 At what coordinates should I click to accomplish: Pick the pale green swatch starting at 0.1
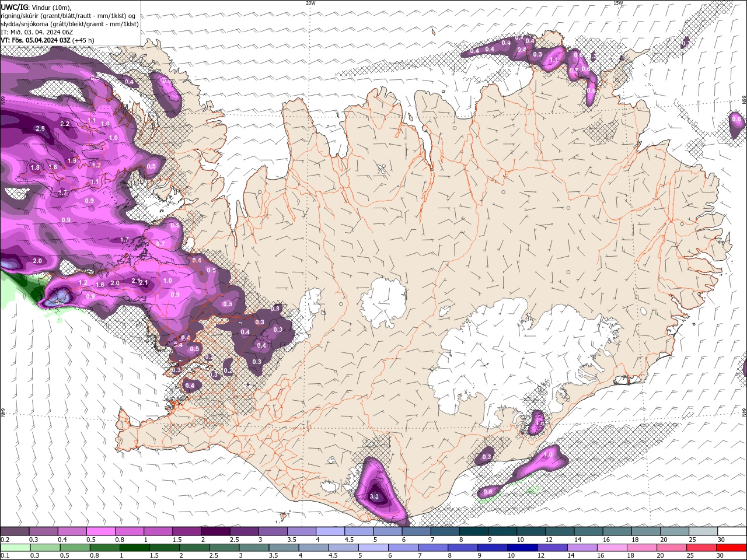[15, 548]
